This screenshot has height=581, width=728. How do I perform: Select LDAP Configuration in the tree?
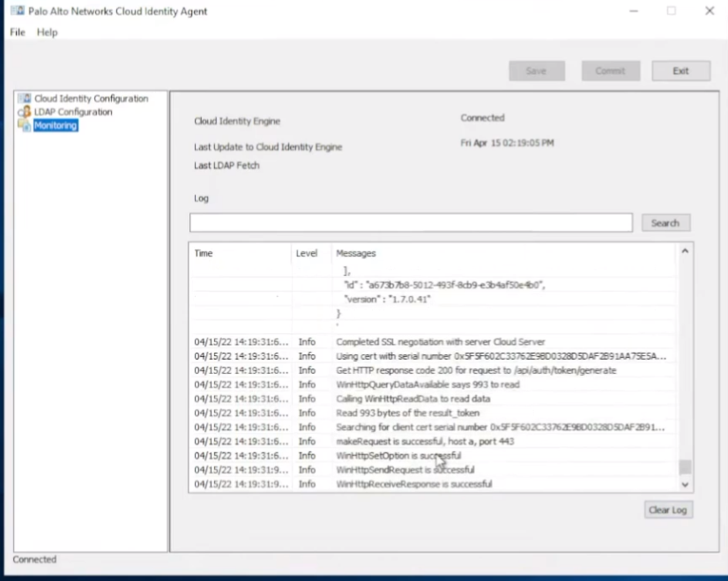pyautogui.click(x=73, y=112)
